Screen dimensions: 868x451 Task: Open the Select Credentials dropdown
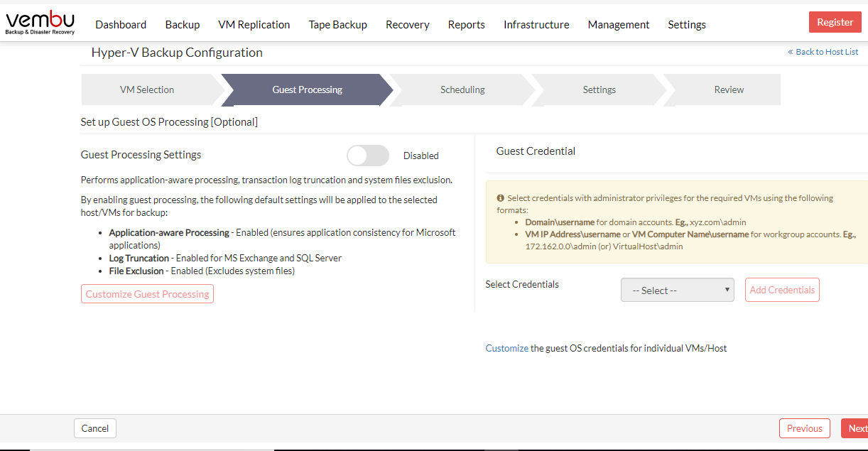pyautogui.click(x=678, y=290)
